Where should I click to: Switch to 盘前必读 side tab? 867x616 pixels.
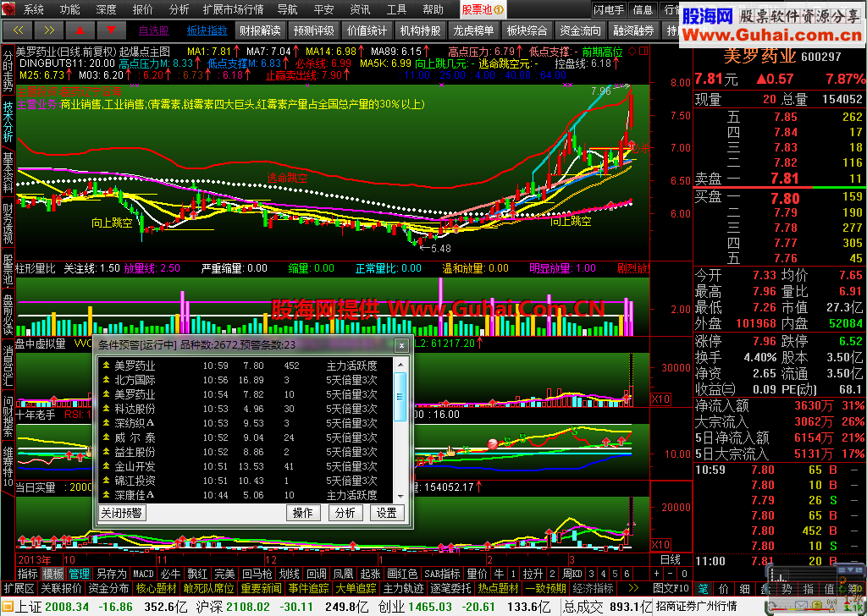click(x=8, y=315)
